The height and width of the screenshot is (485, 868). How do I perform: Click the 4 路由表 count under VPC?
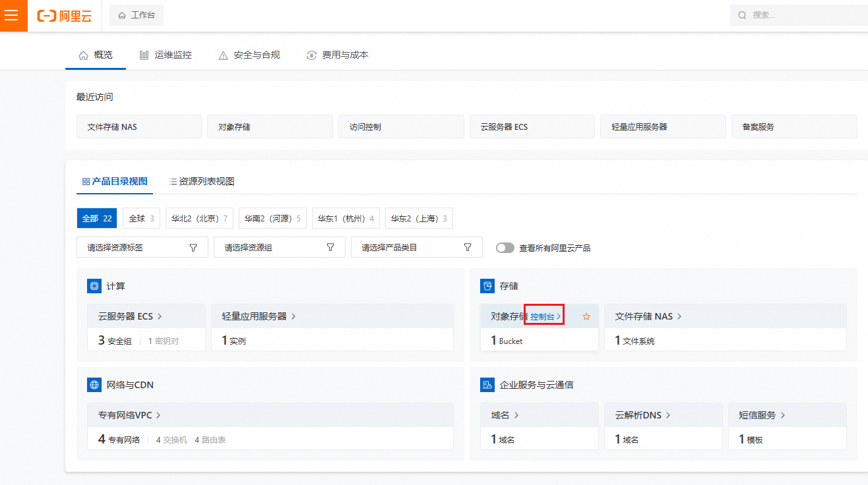pos(210,440)
